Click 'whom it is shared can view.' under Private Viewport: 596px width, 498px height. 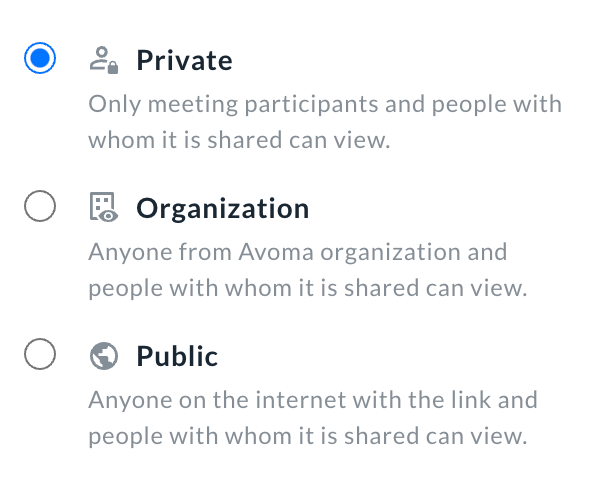tap(239, 140)
